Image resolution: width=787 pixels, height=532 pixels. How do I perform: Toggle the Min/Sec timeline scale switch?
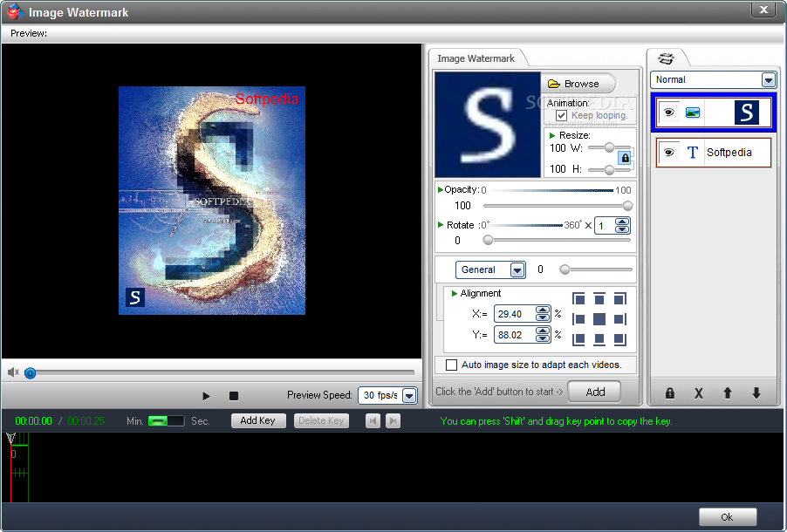tap(166, 420)
